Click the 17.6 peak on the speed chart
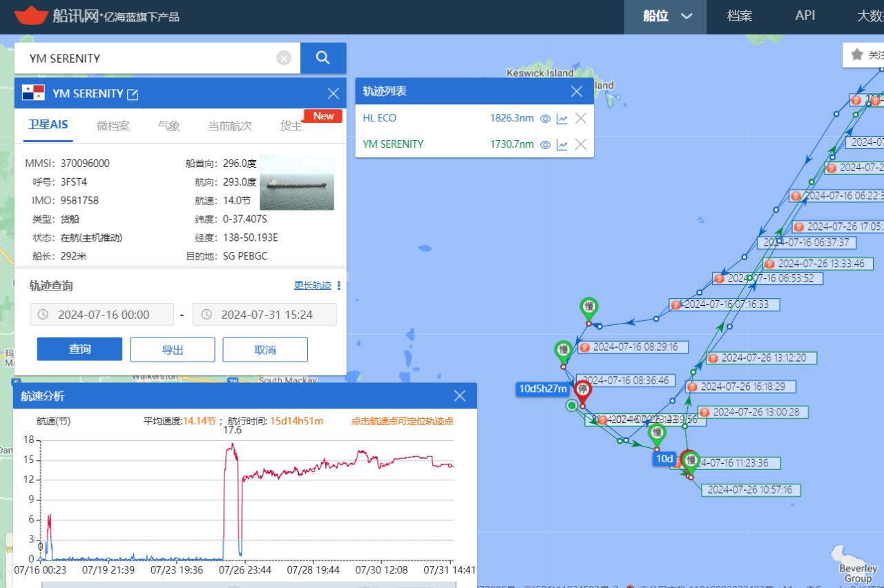Image resolution: width=884 pixels, height=588 pixels. coord(232,431)
